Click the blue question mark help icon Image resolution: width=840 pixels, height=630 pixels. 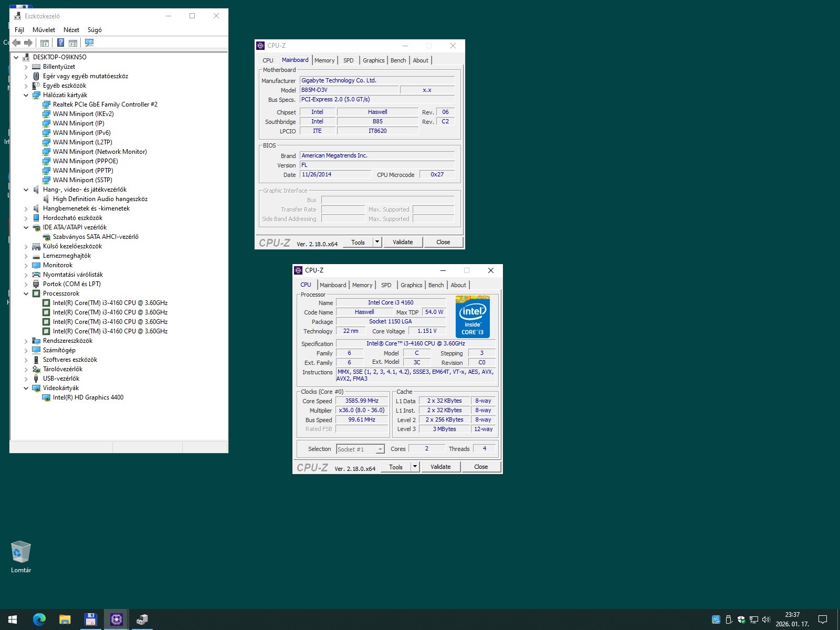60,43
